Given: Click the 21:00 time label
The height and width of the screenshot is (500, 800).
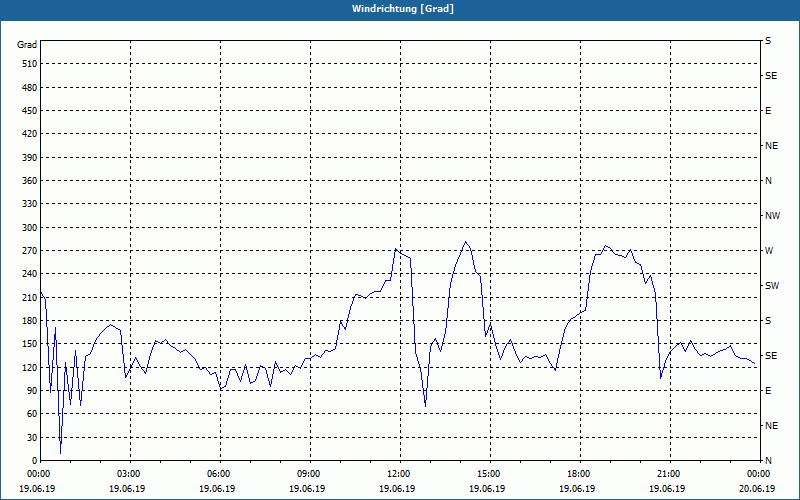Looking at the screenshot, I should coord(667,474).
